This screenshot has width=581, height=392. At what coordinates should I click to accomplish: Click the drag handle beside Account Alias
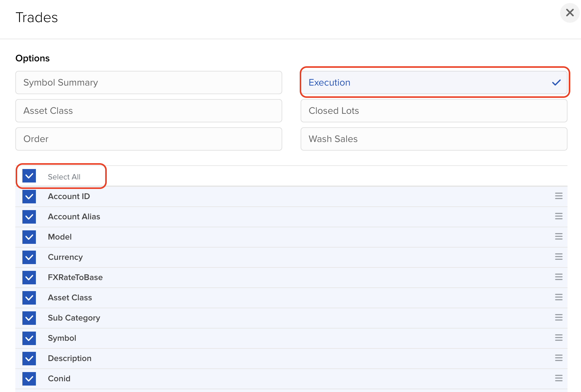pos(559,216)
